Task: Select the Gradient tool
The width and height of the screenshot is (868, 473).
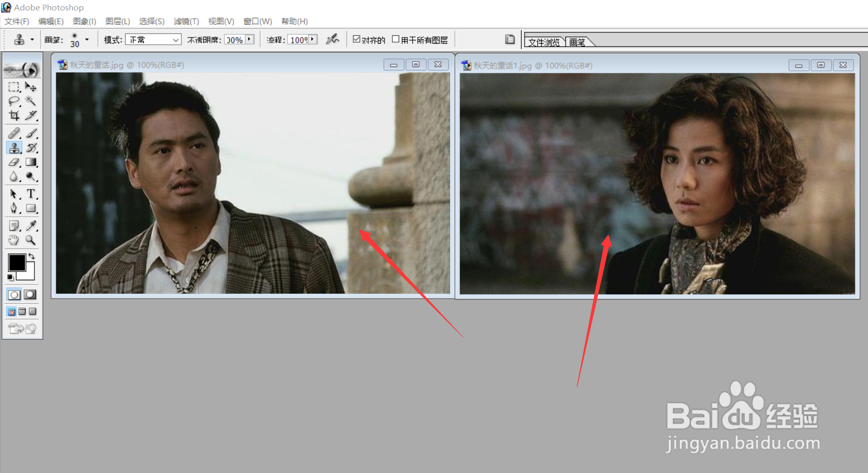Action: pyautogui.click(x=31, y=163)
